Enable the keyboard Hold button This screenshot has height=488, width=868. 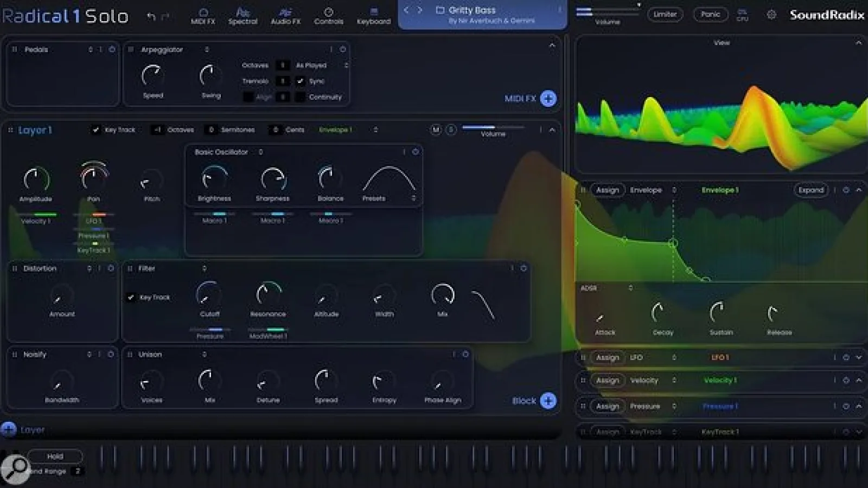(55, 456)
